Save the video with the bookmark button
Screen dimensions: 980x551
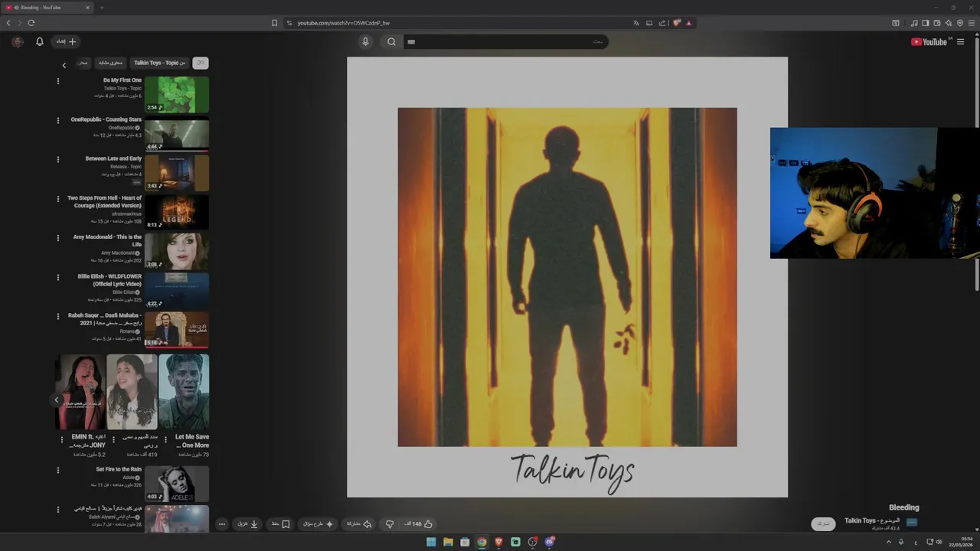tap(281, 524)
